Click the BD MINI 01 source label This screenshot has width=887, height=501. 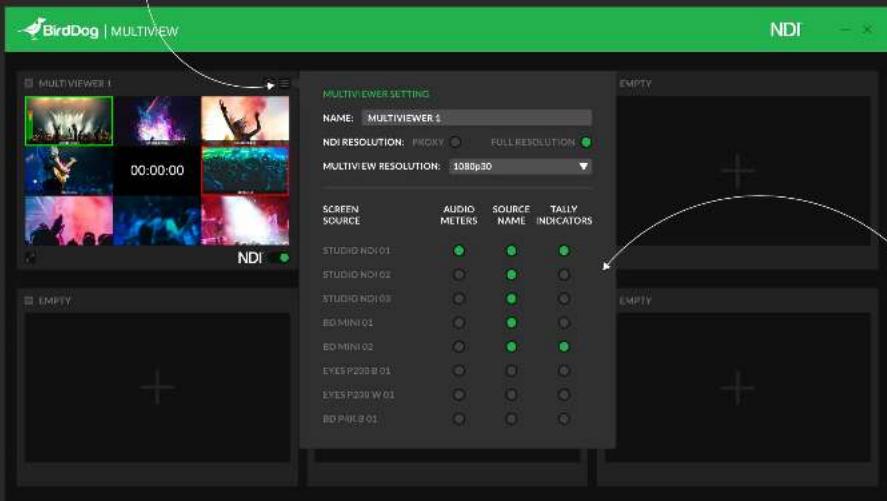tap(348, 323)
